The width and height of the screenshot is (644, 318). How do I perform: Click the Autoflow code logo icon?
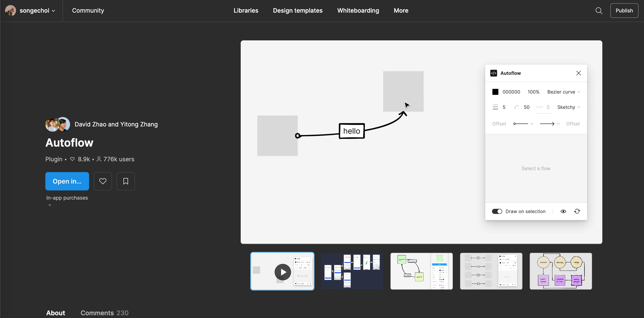[494, 73]
